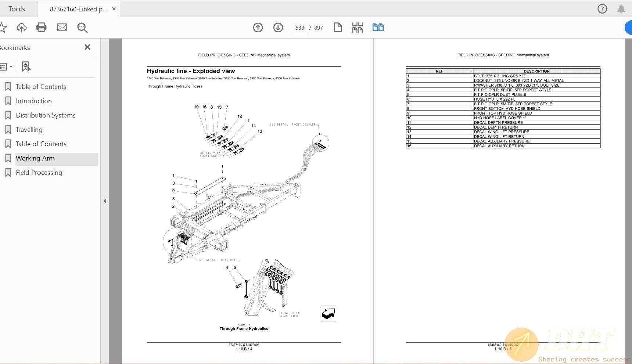Image resolution: width=632 pixels, height=364 pixels.
Task: Collapse the navigation pane with the side arrow
Action: [x=105, y=201]
